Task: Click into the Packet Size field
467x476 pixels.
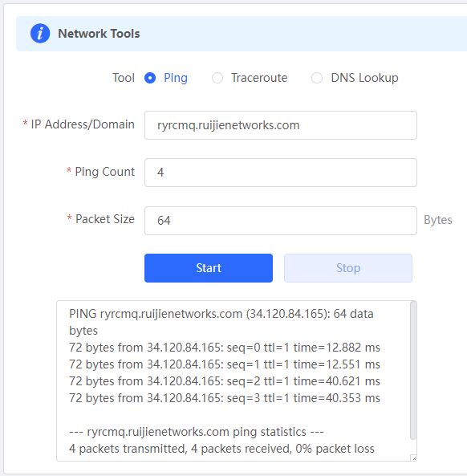Action: 281,221
